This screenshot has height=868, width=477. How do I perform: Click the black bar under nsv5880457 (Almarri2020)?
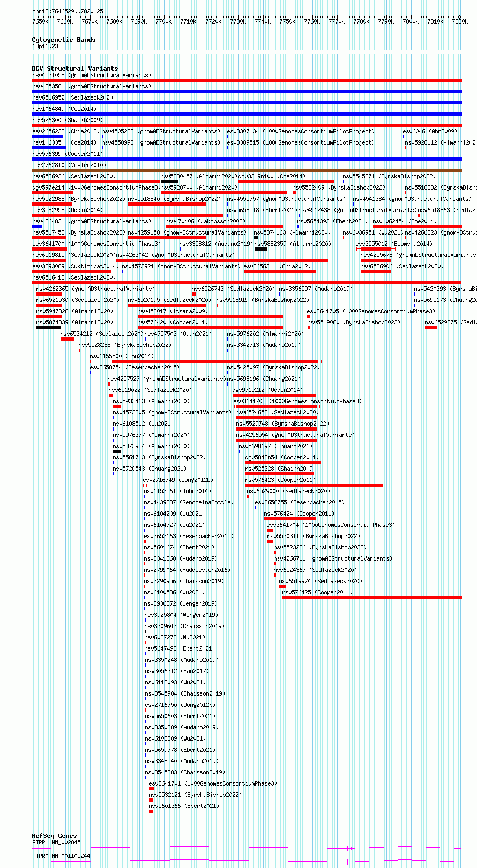click(x=169, y=182)
